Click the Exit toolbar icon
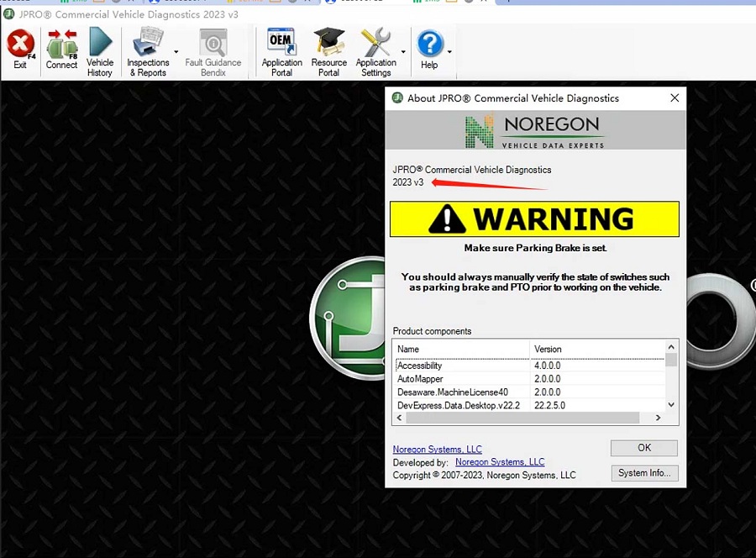756x558 pixels. coord(20,49)
